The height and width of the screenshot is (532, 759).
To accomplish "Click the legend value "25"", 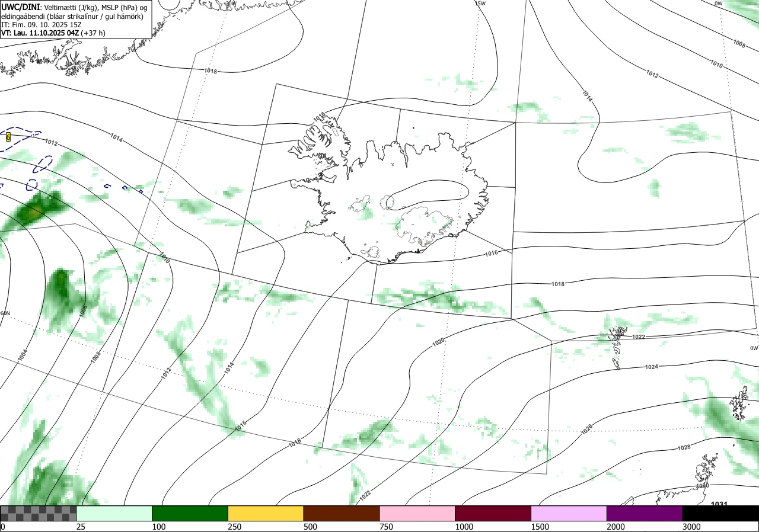I will pos(81,527).
